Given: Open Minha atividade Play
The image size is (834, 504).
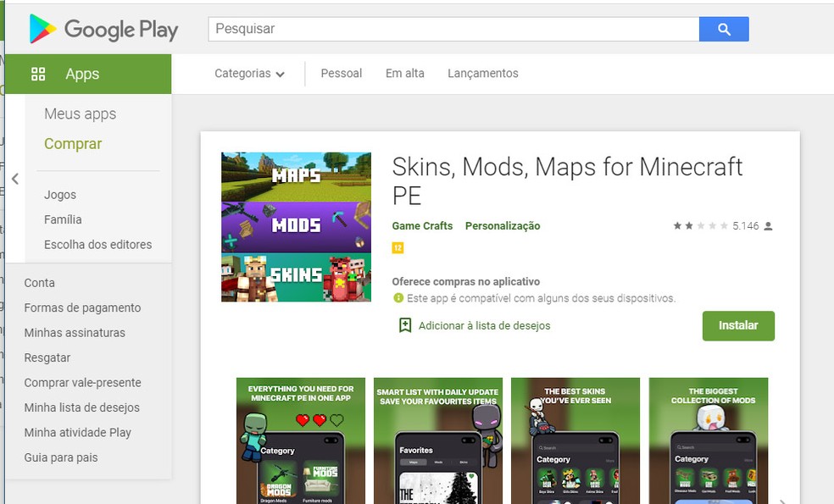Looking at the screenshot, I should [x=78, y=433].
